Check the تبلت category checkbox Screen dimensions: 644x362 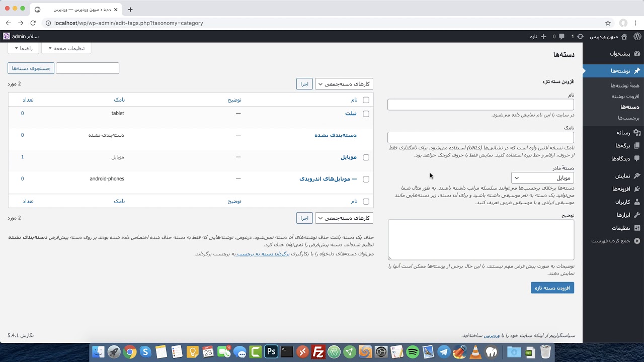[x=366, y=114]
